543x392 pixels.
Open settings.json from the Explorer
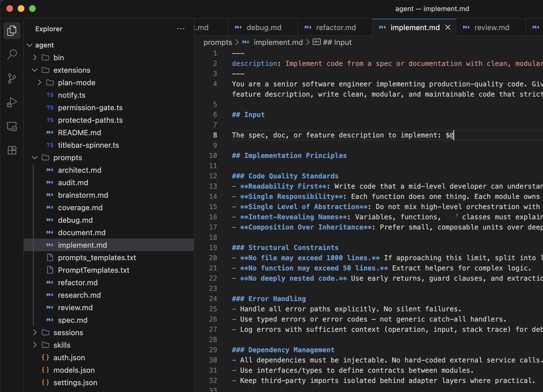pos(75,383)
